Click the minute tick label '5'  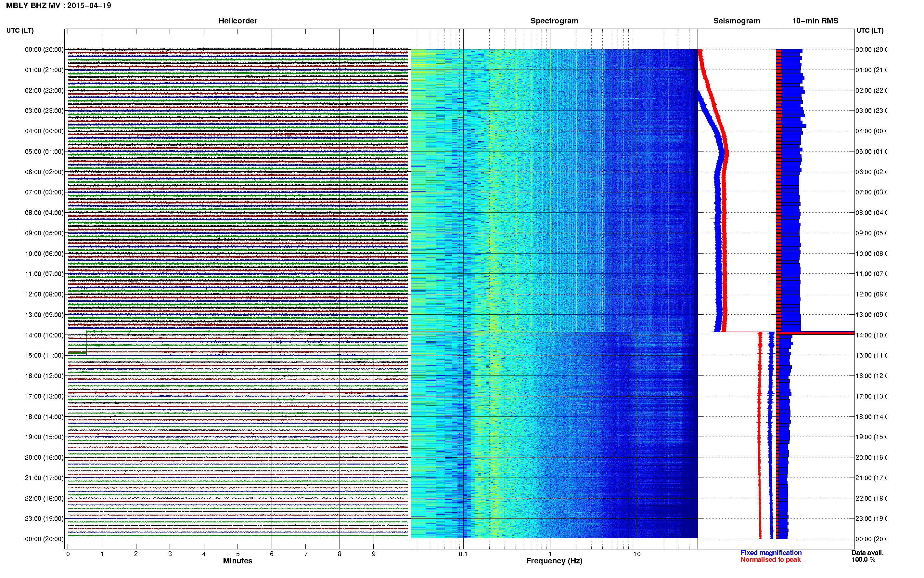point(237,554)
